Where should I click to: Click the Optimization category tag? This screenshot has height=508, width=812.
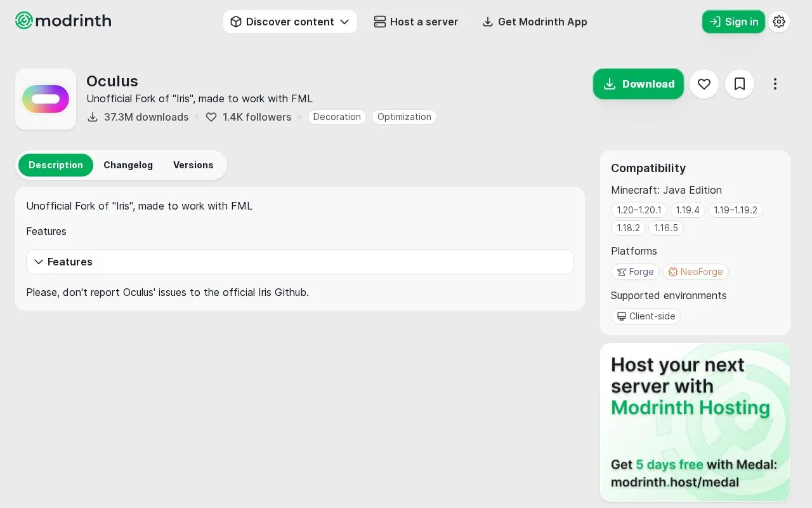(404, 117)
